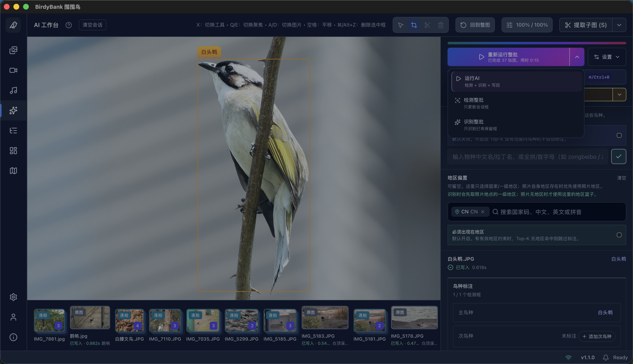Open the AI sparkle workbench sidebar icon
The height and width of the screenshot is (364, 633).
(x=13, y=110)
